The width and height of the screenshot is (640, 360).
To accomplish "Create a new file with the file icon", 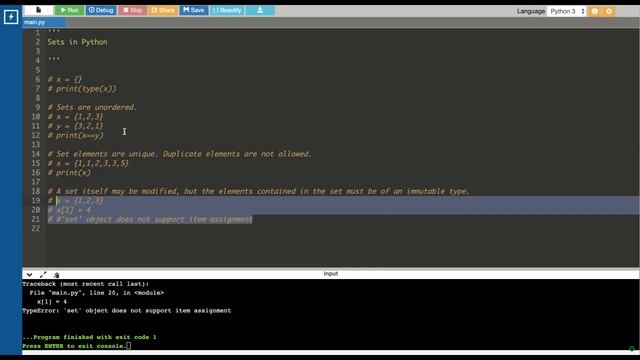I will (38, 10).
